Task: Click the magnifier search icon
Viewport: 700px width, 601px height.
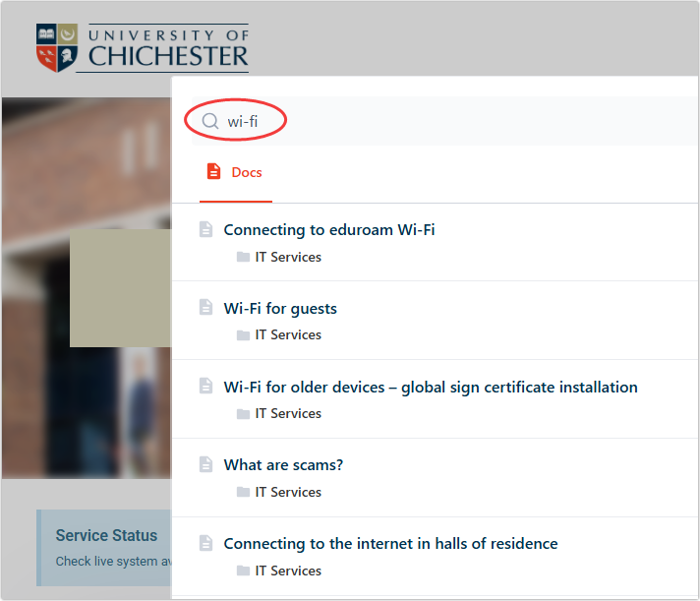Action: click(209, 121)
